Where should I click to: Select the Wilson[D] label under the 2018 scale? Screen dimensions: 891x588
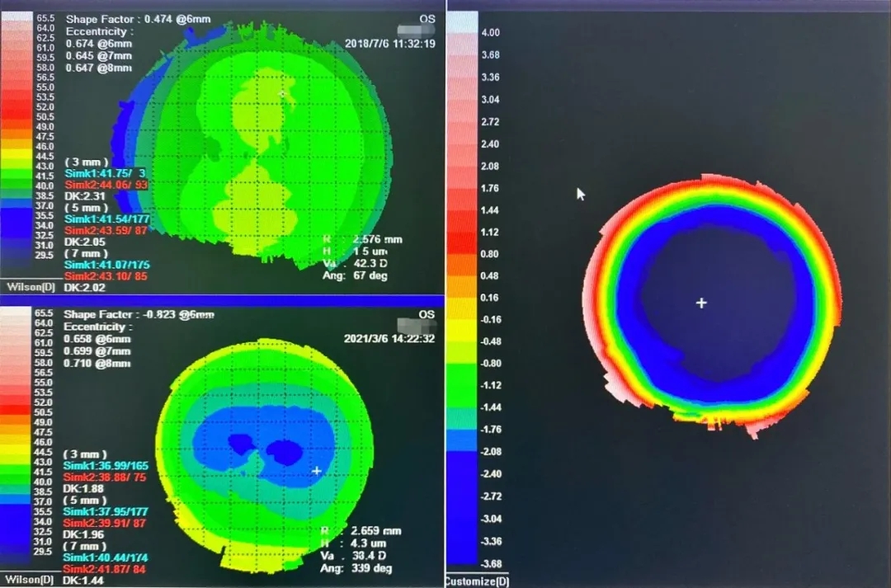(x=31, y=287)
